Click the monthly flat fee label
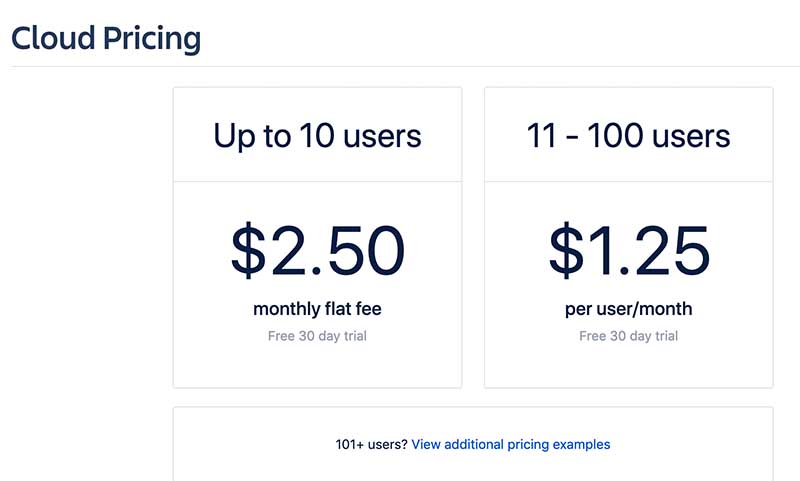The image size is (800, 481). tap(317, 309)
